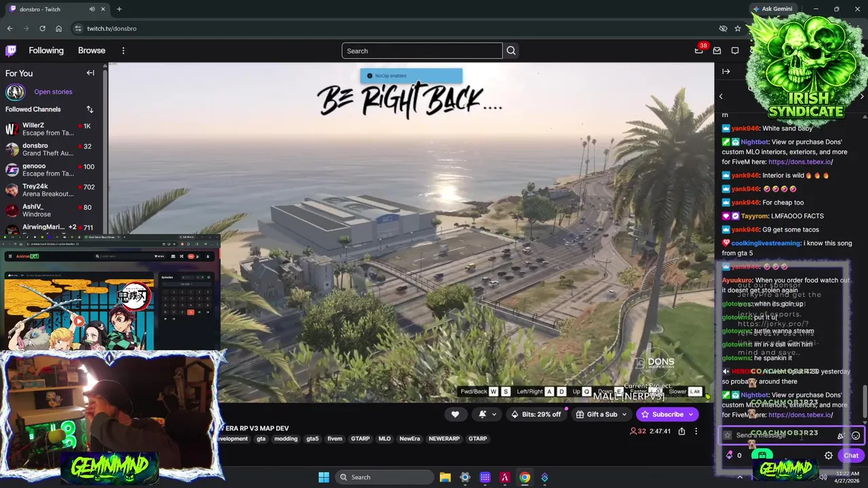Toggle stream notifications bell

coord(482,414)
